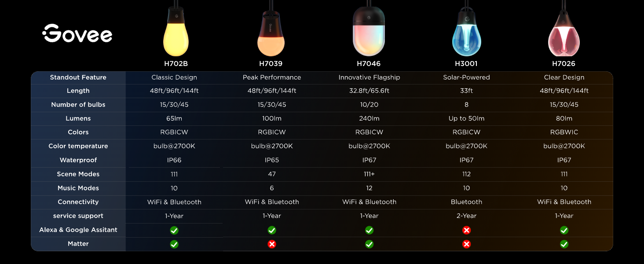Click the Peak Performance cell

click(x=272, y=77)
